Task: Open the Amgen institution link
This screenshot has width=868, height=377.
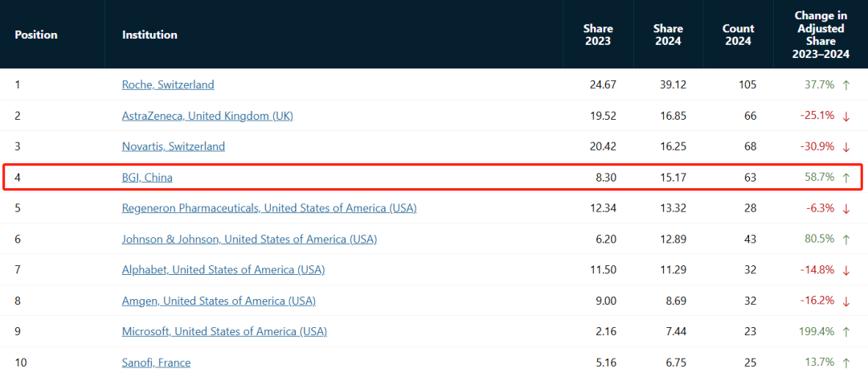Action: click(219, 301)
